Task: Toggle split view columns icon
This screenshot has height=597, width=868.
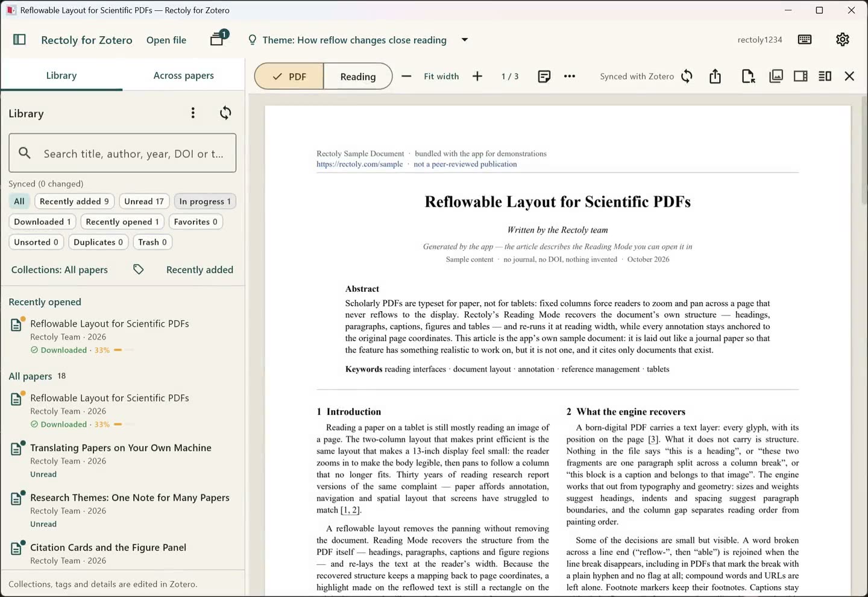Action: pyautogui.click(x=825, y=76)
